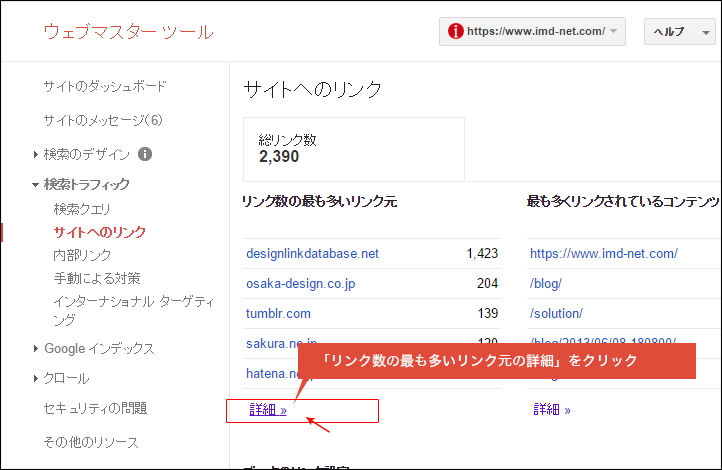Open セキュリティの問題 in the sidebar

click(95, 408)
